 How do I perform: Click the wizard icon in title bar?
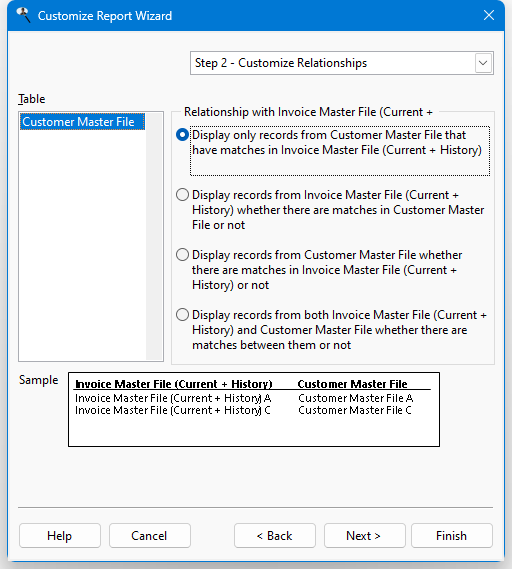[24, 15]
